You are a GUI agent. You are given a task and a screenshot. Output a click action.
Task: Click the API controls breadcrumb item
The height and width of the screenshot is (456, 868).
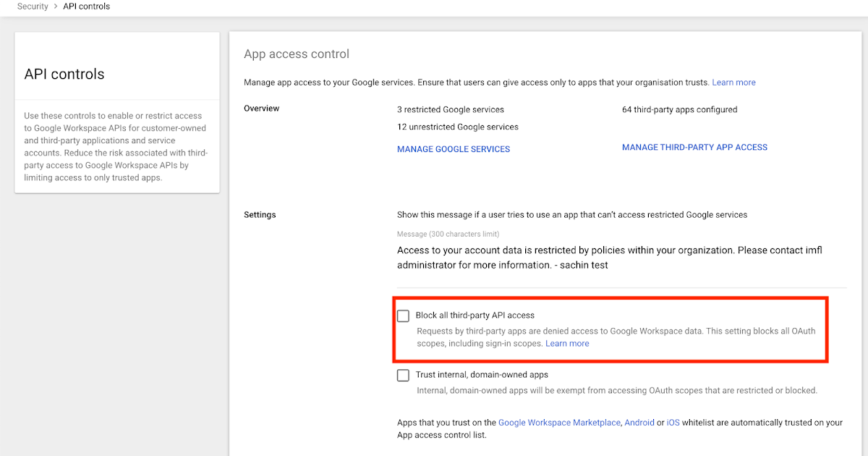(x=87, y=7)
